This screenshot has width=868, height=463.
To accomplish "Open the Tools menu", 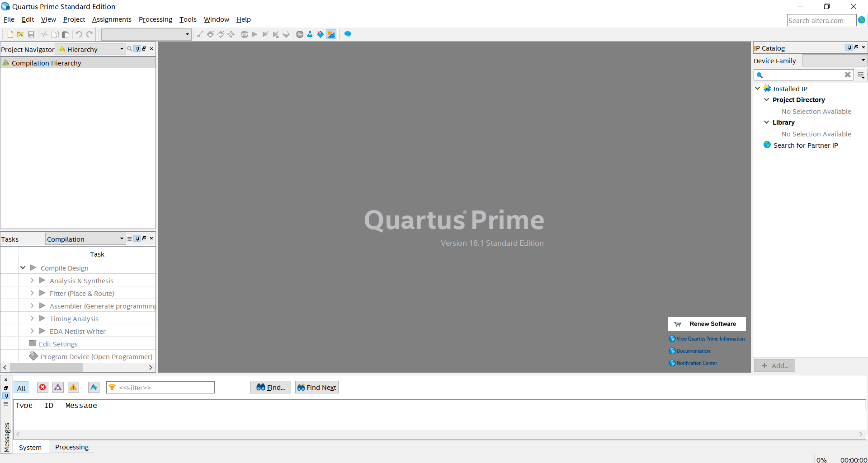I will tap(188, 19).
